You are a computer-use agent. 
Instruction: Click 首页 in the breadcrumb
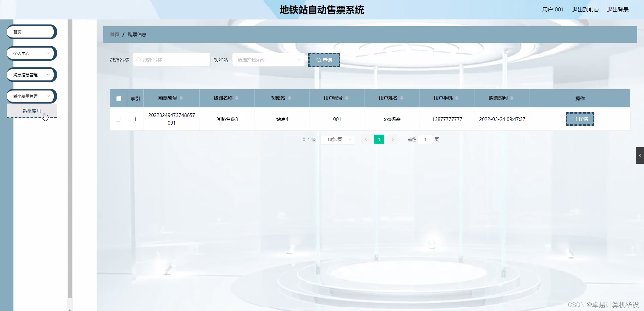coord(114,35)
